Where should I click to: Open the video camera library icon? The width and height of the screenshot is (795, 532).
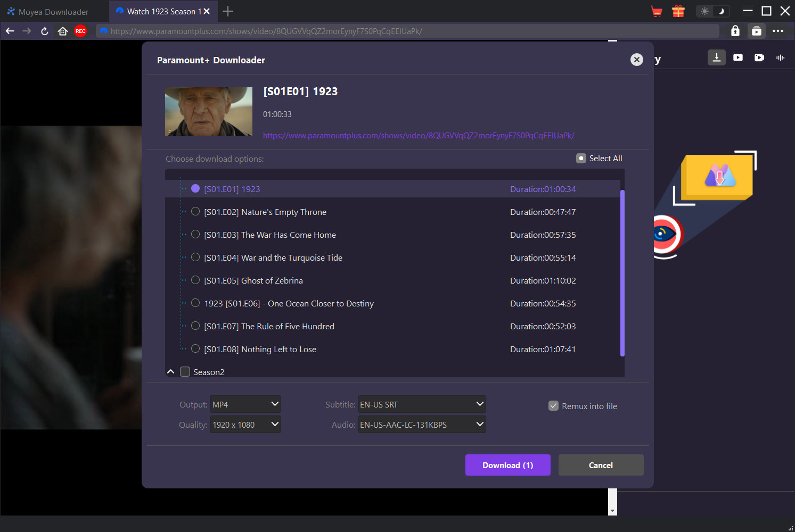coord(759,57)
